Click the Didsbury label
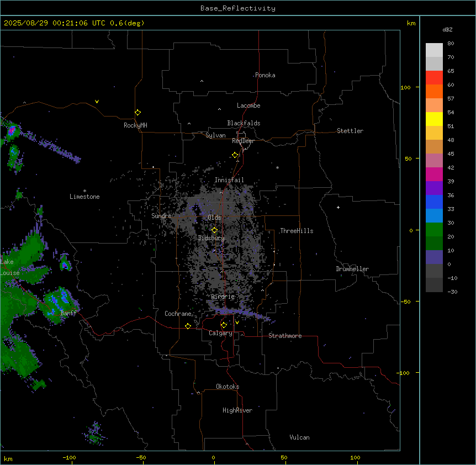 (x=211, y=238)
